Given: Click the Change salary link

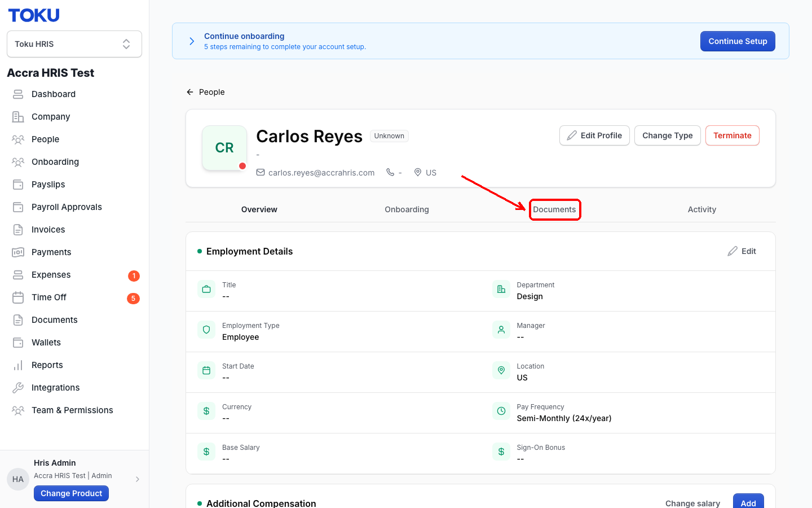Looking at the screenshot, I should 692,503.
